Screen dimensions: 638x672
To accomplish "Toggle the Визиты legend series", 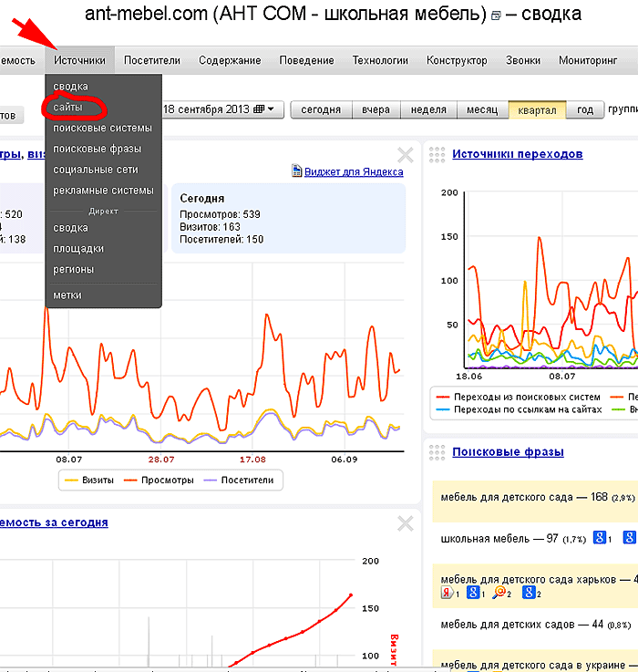I will [x=89, y=480].
